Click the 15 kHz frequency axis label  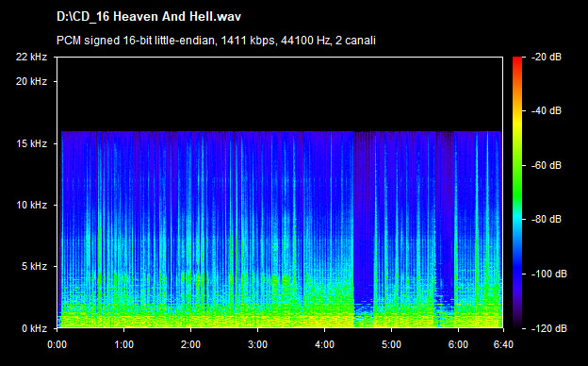point(31,143)
